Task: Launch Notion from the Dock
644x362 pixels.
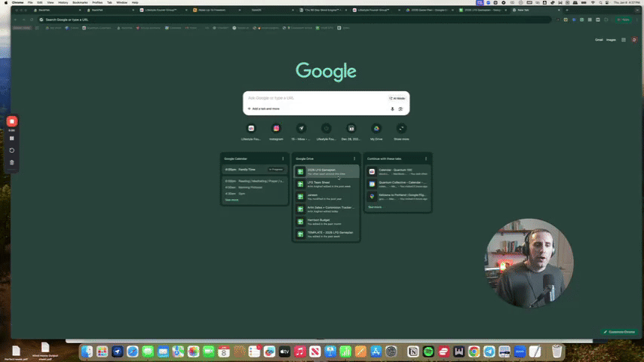Action: point(413,351)
